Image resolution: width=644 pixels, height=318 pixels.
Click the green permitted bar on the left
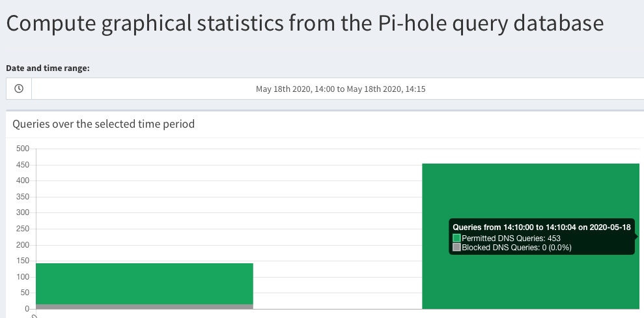[145, 284]
